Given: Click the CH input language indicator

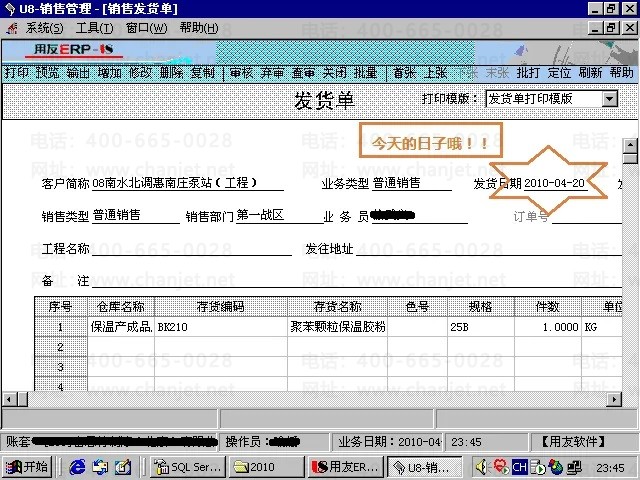Looking at the screenshot, I should (x=519, y=467).
